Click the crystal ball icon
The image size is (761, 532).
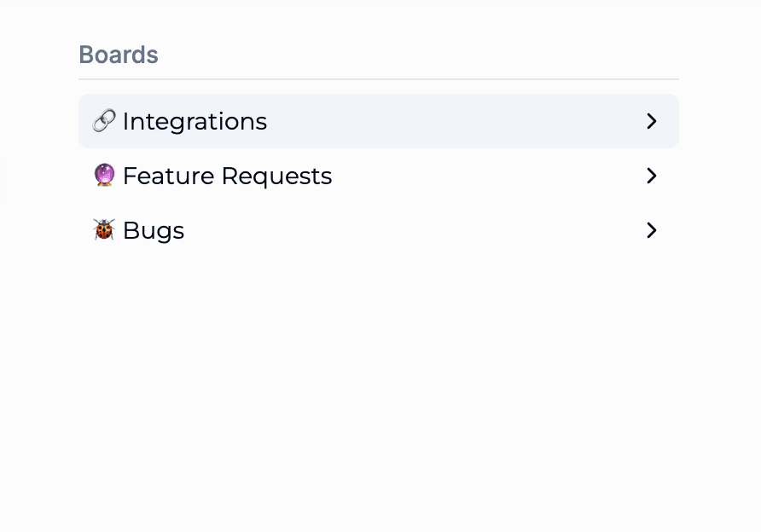(104, 176)
